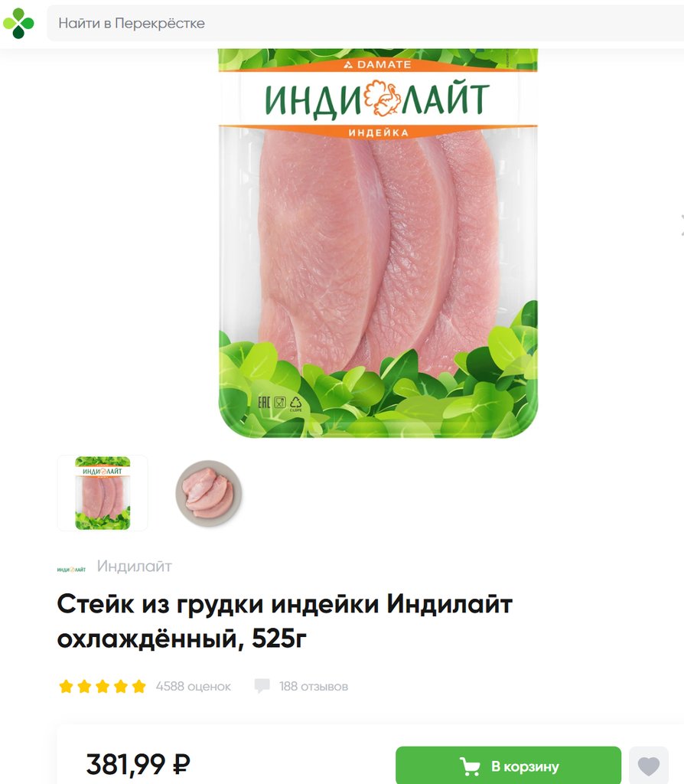Viewport: 684px width, 784px height.
Task: Select the plate of turkey thumbnail
Action: 209,493
